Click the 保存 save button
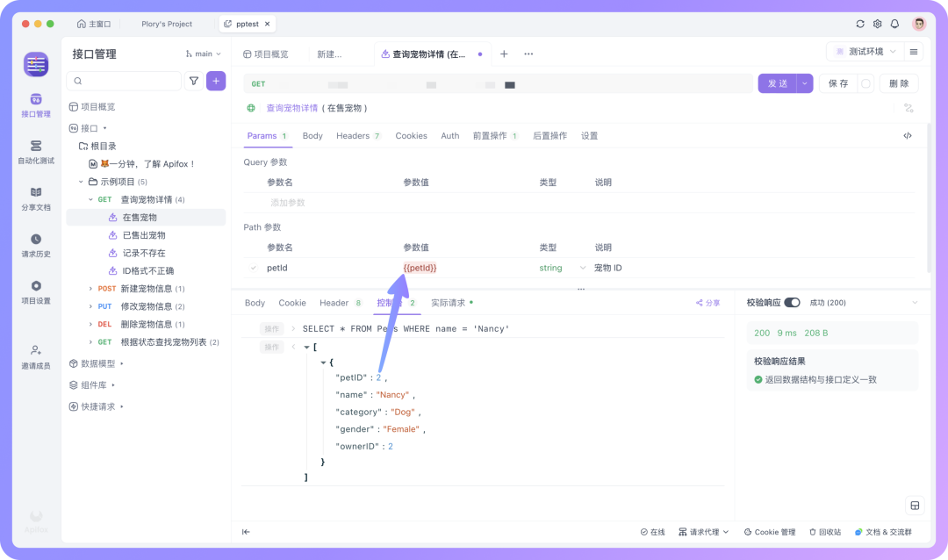948x560 pixels. pos(838,83)
